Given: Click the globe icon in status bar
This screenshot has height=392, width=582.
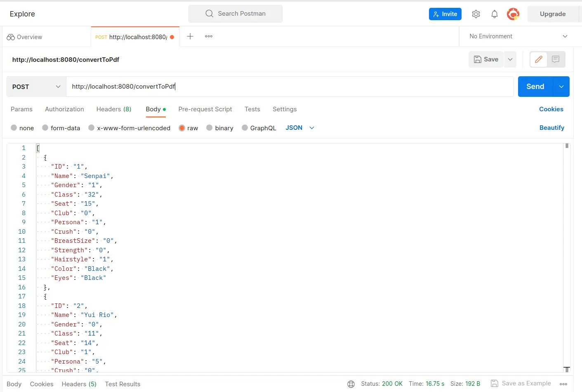Looking at the screenshot, I should point(351,384).
